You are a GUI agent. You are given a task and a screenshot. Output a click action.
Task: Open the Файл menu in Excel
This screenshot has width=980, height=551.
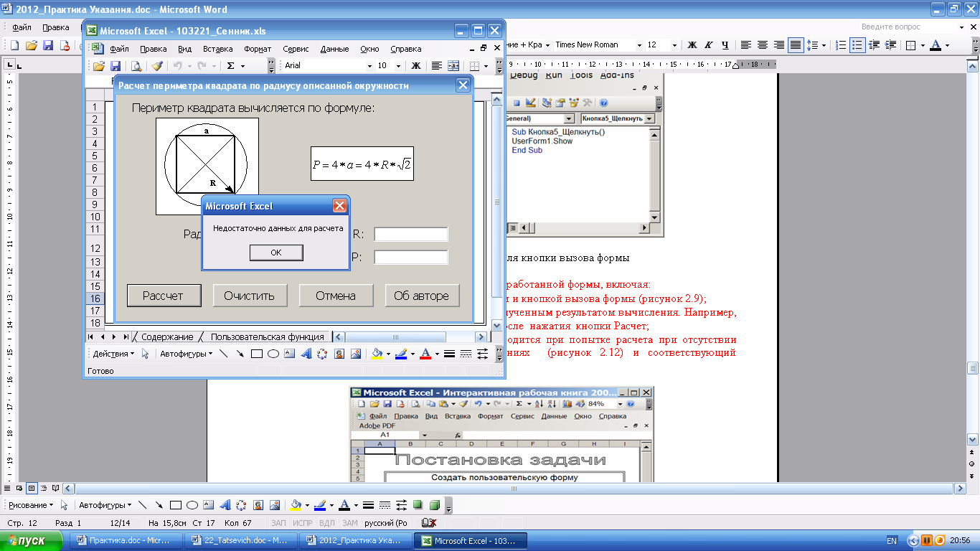pyautogui.click(x=119, y=50)
